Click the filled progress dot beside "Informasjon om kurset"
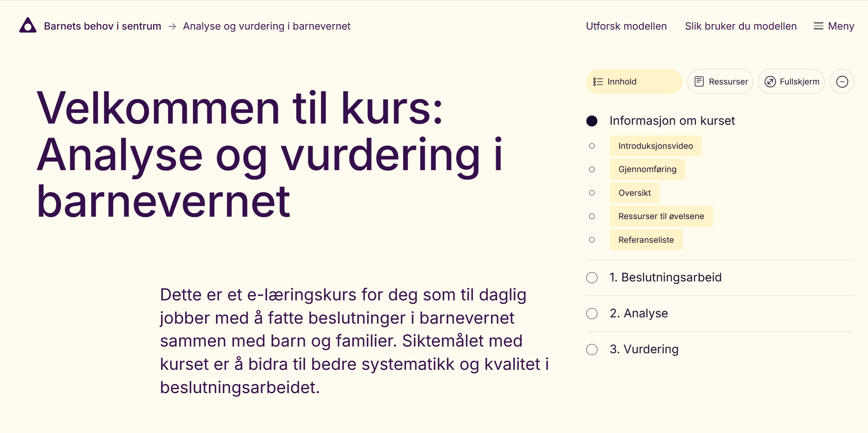Viewport: 868px width, 433px height. (592, 120)
